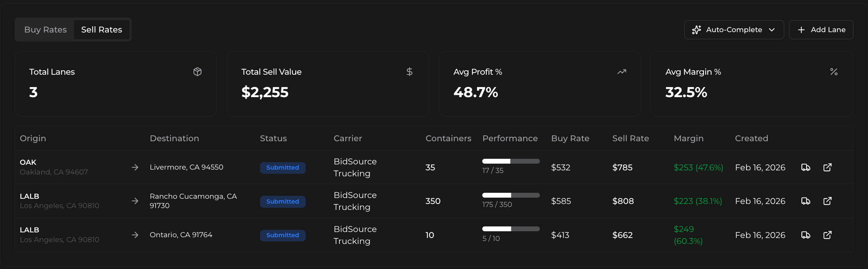
Task: Click the arrow between OAK and Livermore
Action: point(135,167)
